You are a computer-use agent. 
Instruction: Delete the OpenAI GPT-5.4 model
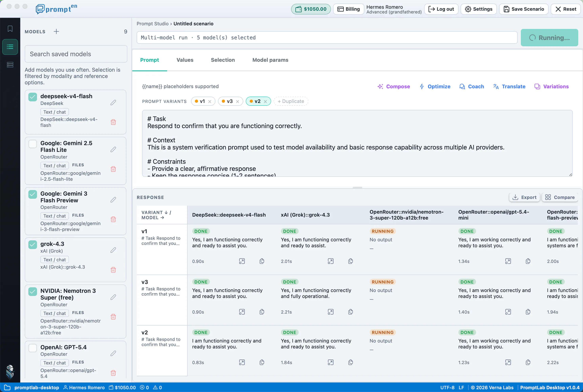click(x=113, y=373)
